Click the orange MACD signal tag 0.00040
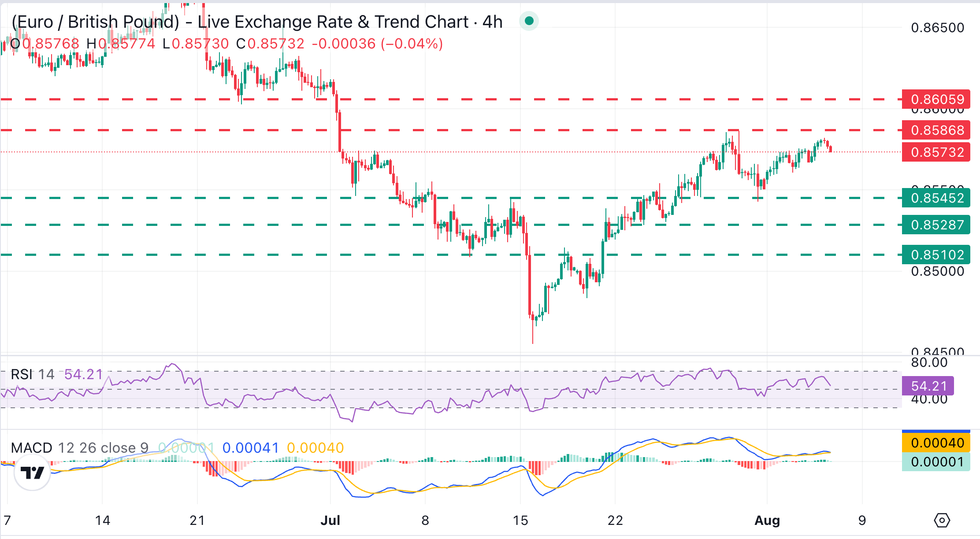The image size is (980, 539). pyautogui.click(x=936, y=443)
